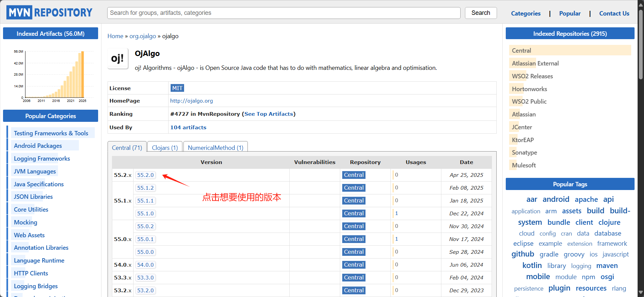Select version 55.1.2
Image resolution: width=644 pixels, height=297 pixels.
click(145, 188)
